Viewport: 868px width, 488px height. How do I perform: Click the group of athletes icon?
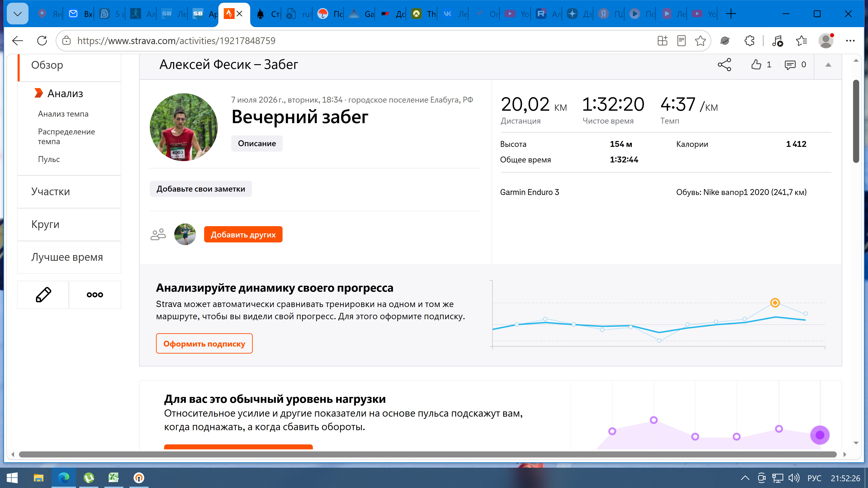point(158,234)
